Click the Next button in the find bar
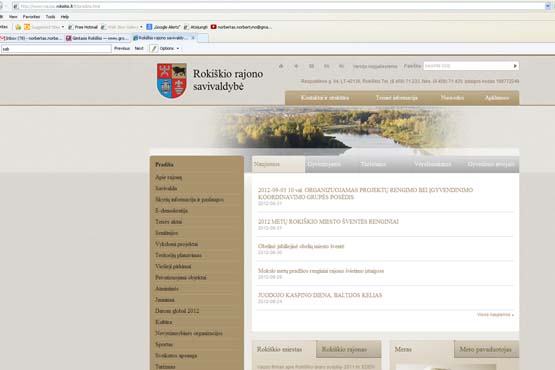The height and width of the screenshot is (370, 555). click(139, 49)
